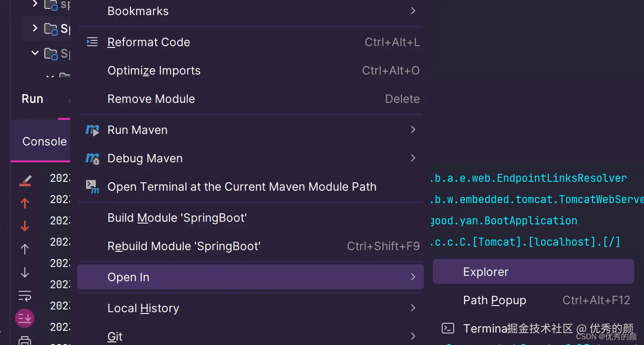Click the Run Maven icon
Viewport: 644px width, 345px height.
(x=92, y=130)
